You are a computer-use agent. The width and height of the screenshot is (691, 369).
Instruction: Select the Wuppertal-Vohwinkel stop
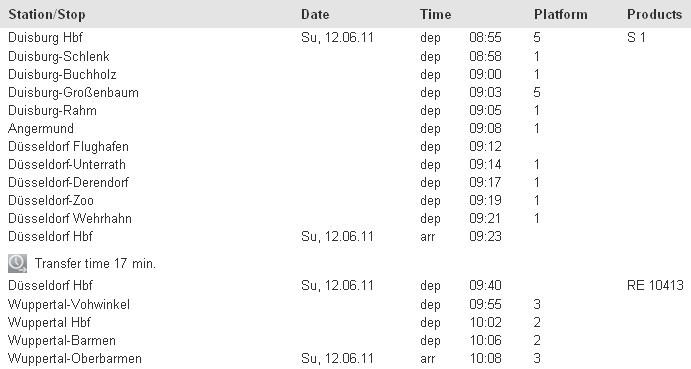click(x=69, y=305)
